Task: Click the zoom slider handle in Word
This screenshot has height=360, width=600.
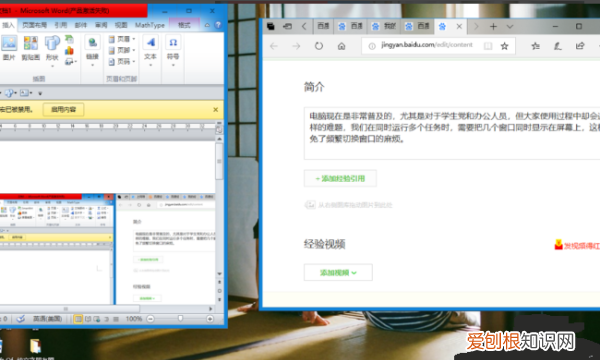Action: click(x=180, y=318)
